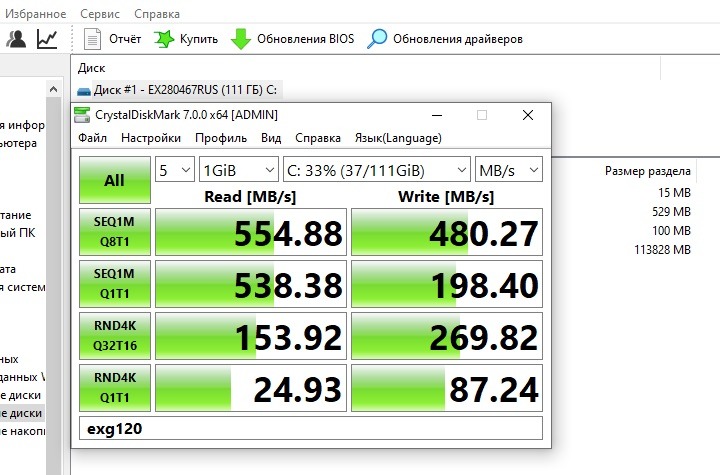Open the Файл menu in CrystalDiskMark
The height and width of the screenshot is (475, 720).
pos(92,138)
